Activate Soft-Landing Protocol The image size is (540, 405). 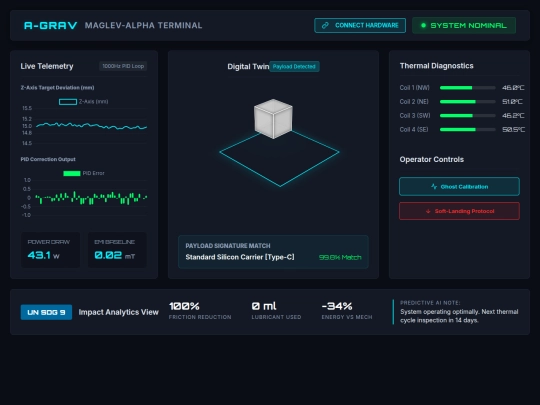coord(459,211)
